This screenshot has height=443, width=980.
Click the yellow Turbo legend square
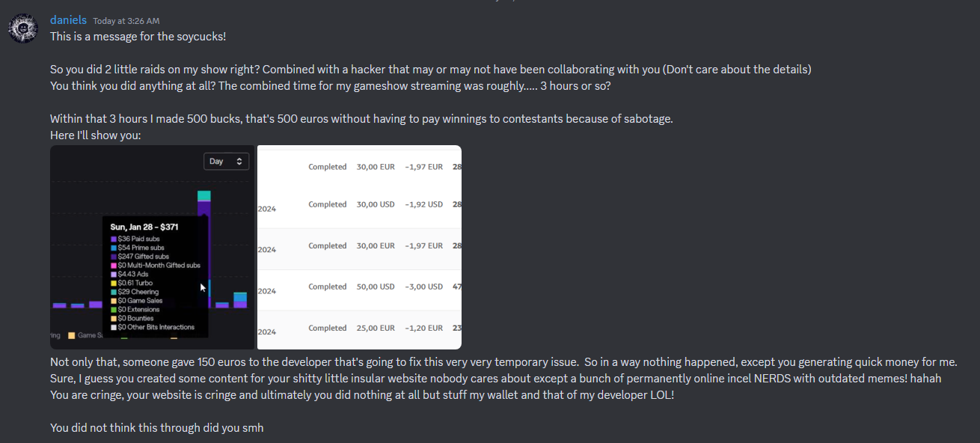[114, 283]
